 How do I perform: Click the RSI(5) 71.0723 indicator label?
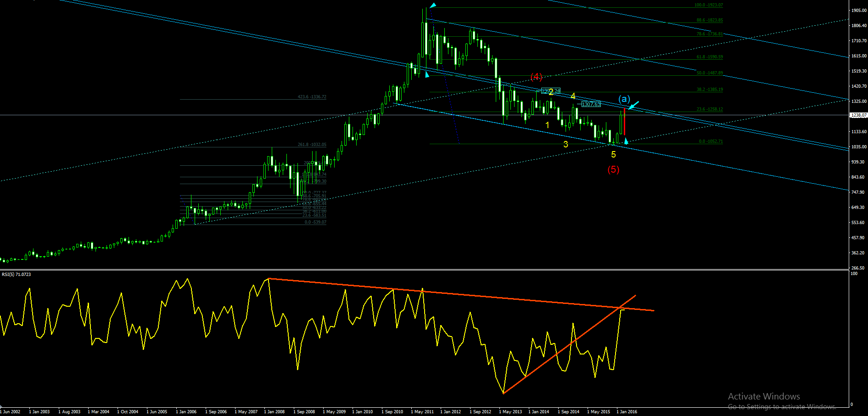pos(17,274)
